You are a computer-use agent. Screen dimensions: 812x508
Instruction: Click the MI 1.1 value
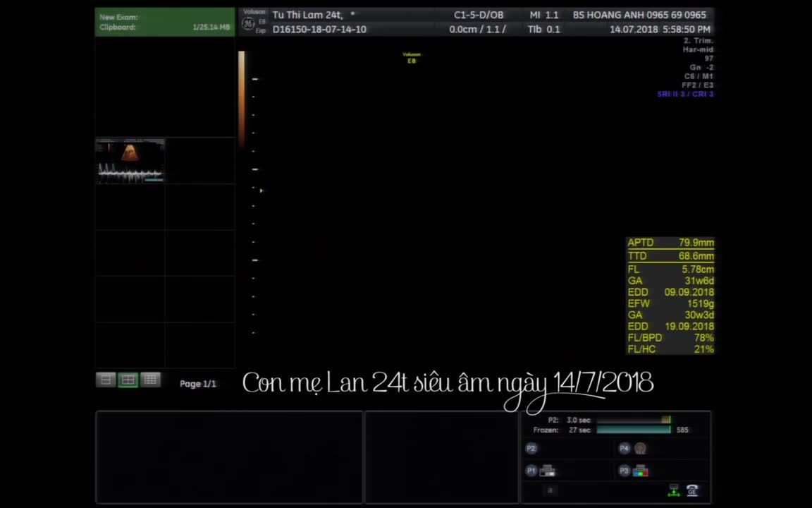point(543,15)
